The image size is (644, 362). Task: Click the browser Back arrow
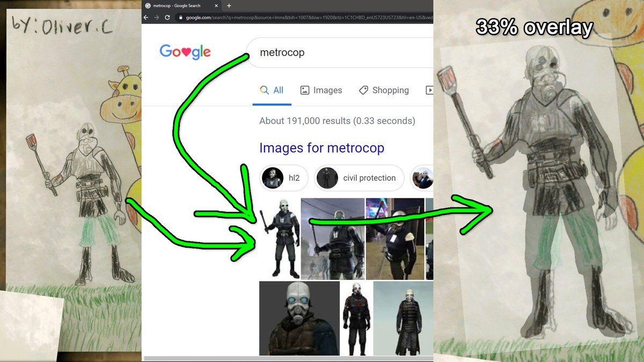pyautogui.click(x=146, y=17)
